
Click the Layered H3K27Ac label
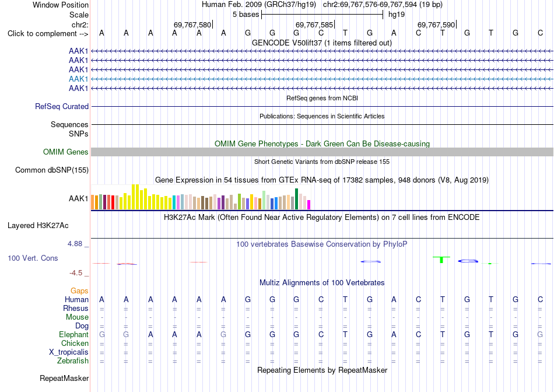(x=38, y=226)
